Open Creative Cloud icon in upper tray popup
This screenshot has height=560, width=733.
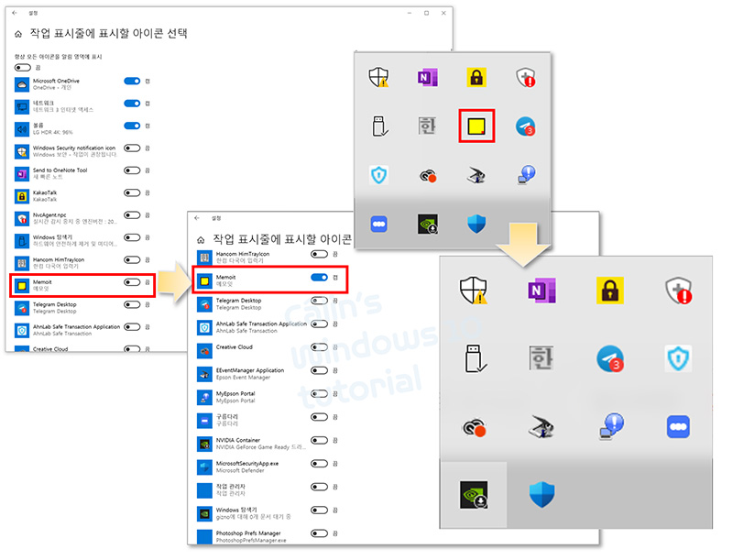pyautogui.click(x=427, y=176)
